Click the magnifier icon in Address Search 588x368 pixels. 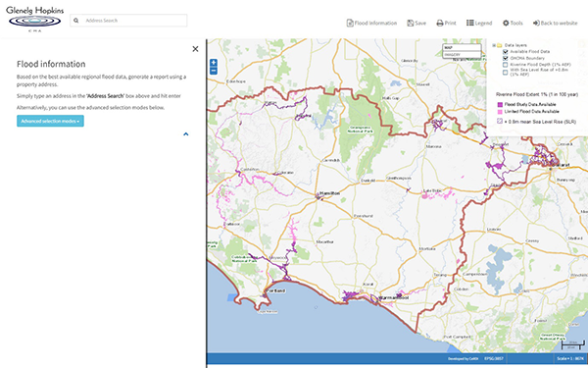[x=76, y=21]
